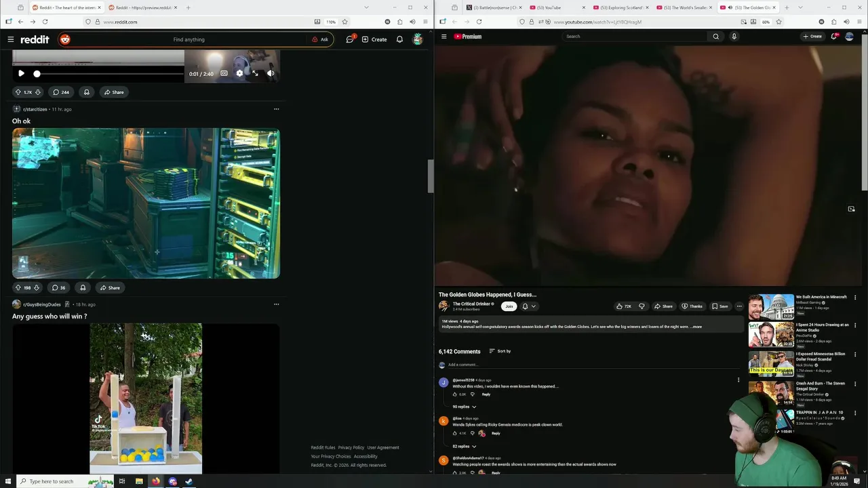Click Join button for The Critical Drinker

(x=509, y=306)
